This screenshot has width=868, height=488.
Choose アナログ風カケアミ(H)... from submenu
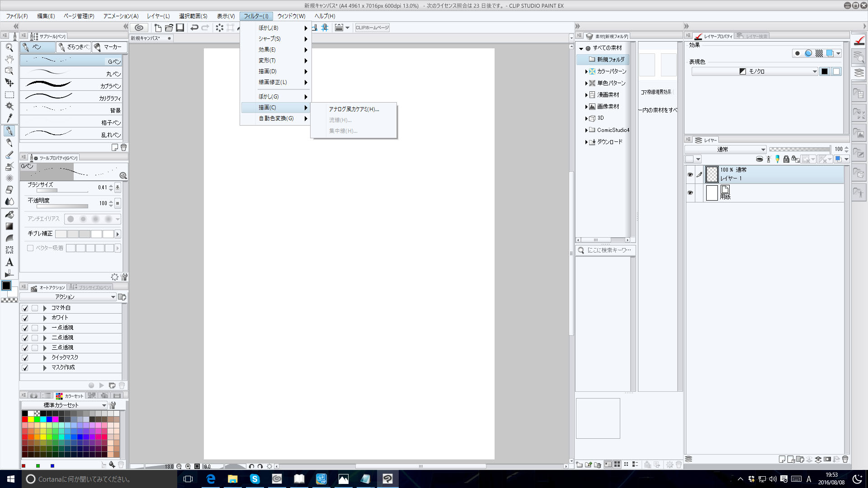tap(354, 109)
